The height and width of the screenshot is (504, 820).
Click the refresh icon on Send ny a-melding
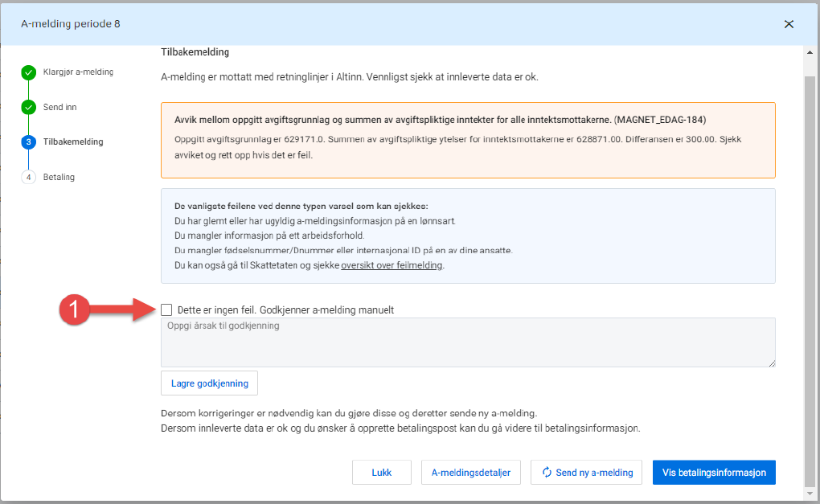click(547, 473)
